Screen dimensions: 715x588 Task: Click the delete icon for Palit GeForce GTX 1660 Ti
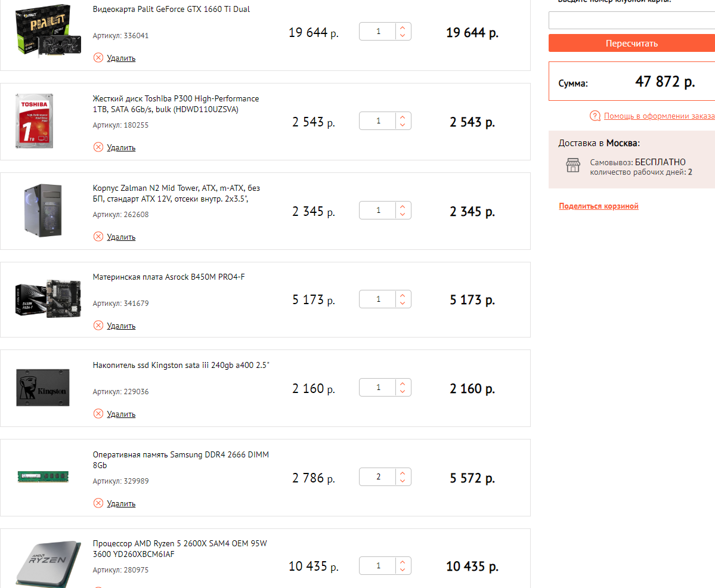[x=98, y=58]
